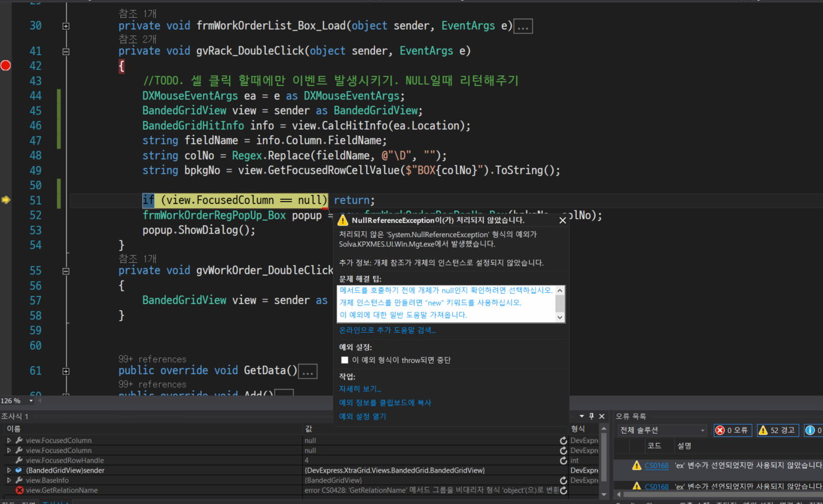The height and width of the screenshot is (504, 823).
Task: Expand the (BandedGridView)sender watch entry
Action: [x=9, y=470]
